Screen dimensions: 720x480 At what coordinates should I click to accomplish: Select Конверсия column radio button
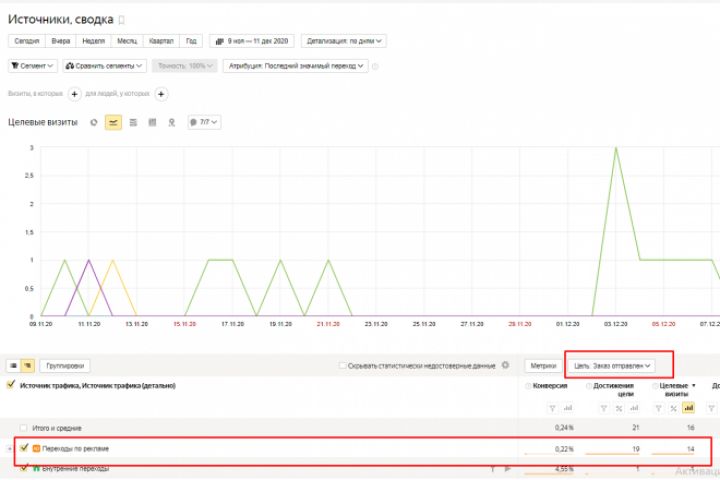[x=528, y=386]
